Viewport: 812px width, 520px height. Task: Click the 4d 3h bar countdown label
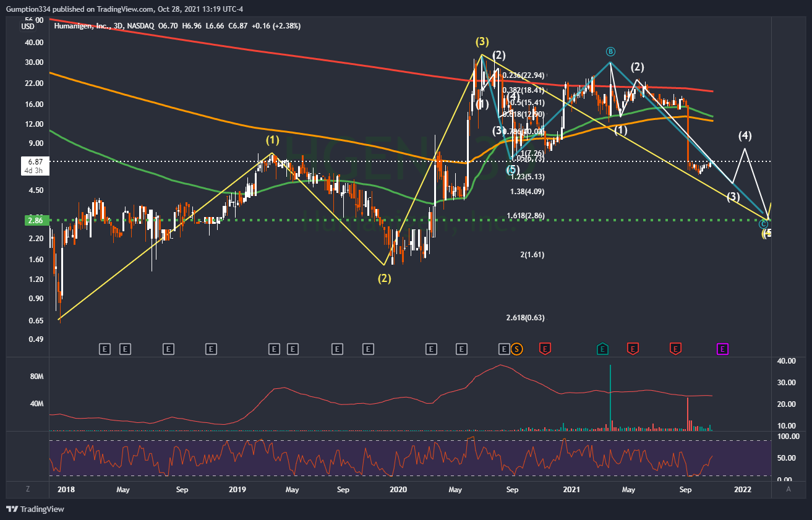pos(35,169)
